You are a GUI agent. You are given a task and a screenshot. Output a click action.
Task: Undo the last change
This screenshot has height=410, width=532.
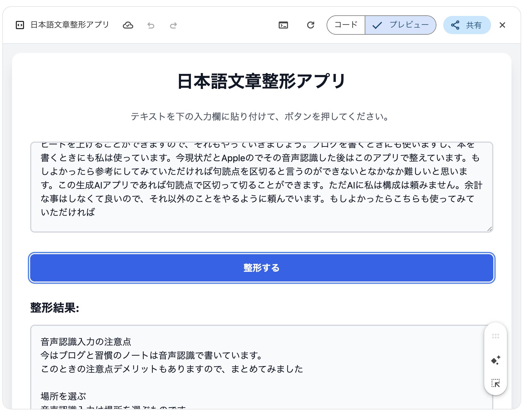click(151, 26)
